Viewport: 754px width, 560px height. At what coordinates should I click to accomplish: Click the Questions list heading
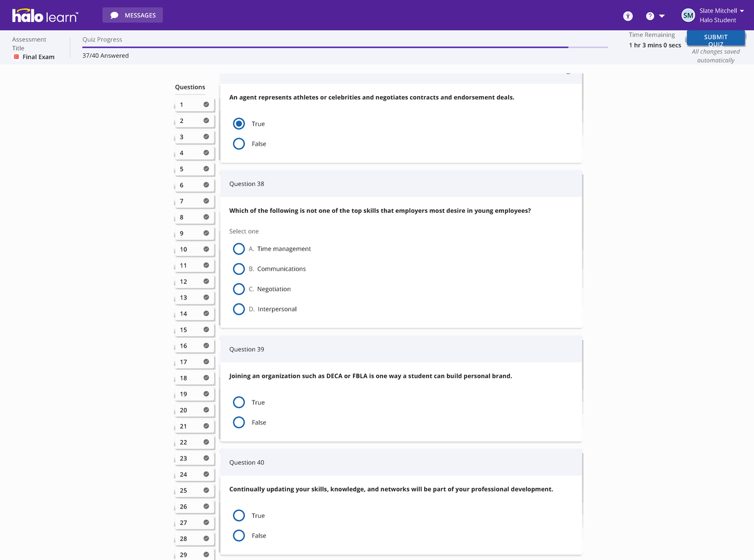point(190,87)
